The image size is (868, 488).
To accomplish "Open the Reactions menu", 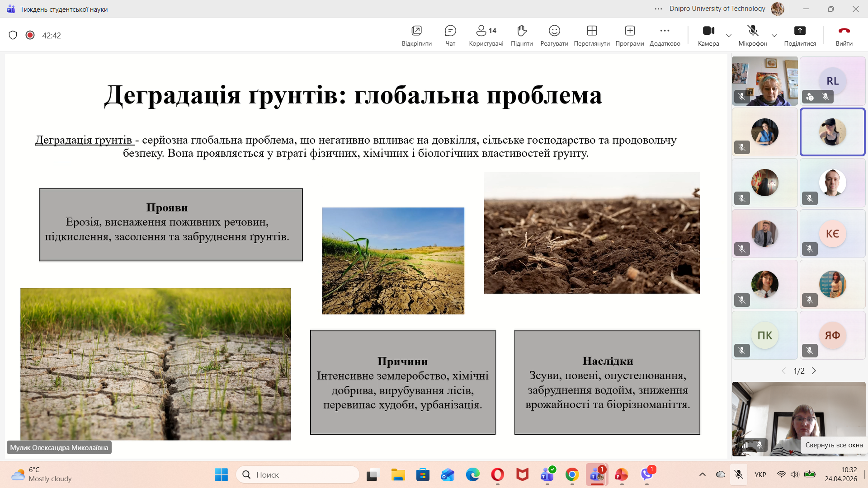I will 554,35.
